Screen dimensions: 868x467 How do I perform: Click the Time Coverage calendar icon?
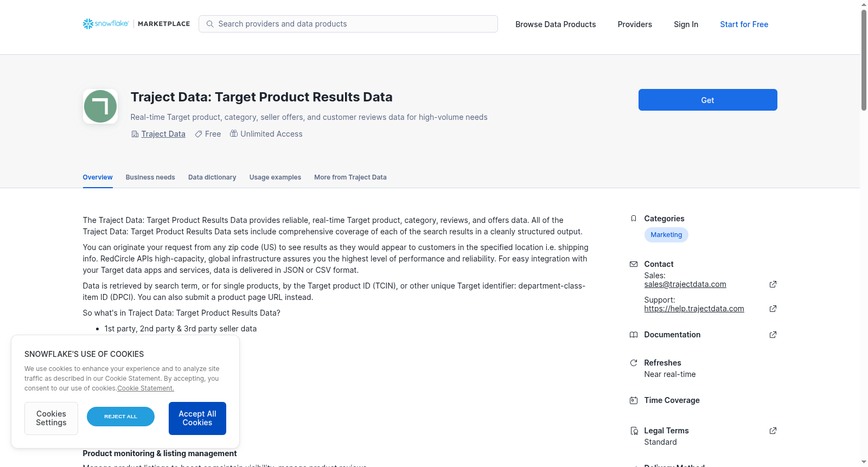[634, 400]
